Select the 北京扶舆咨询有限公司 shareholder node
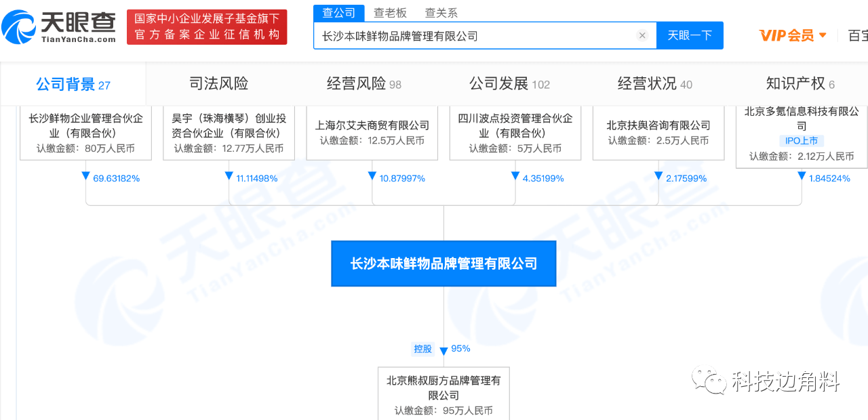The width and height of the screenshot is (868, 420). (658, 132)
